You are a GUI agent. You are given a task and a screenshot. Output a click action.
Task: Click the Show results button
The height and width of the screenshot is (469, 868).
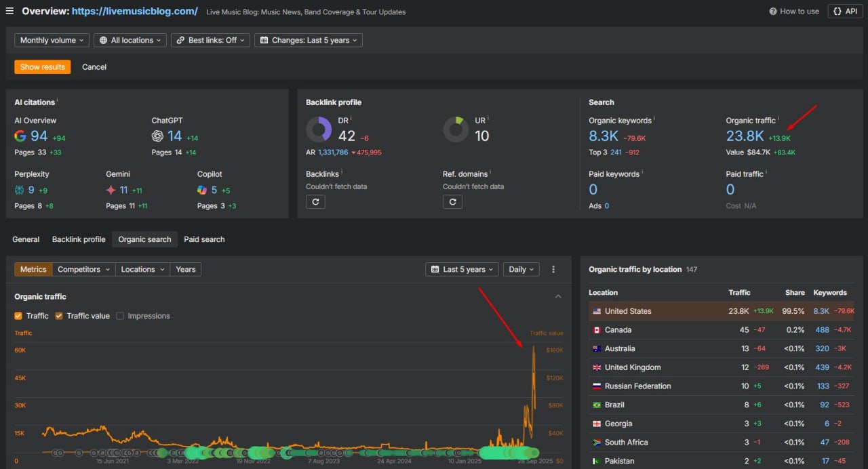click(x=43, y=67)
